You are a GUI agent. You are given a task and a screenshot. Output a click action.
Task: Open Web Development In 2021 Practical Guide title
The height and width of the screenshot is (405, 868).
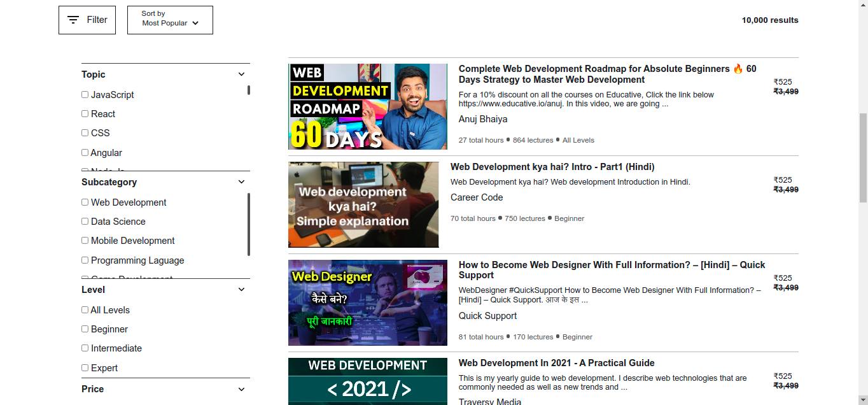coord(557,363)
